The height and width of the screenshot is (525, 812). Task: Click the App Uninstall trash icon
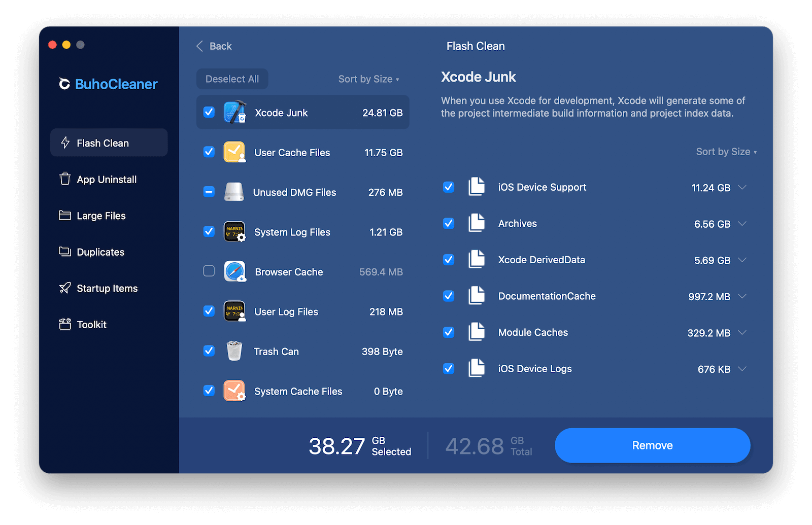click(65, 179)
